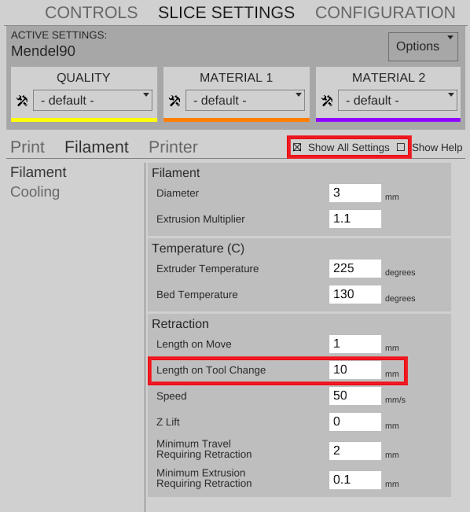This screenshot has width=470, height=512.
Task: Enable the Show Help checkbox
Action: click(401, 147)
